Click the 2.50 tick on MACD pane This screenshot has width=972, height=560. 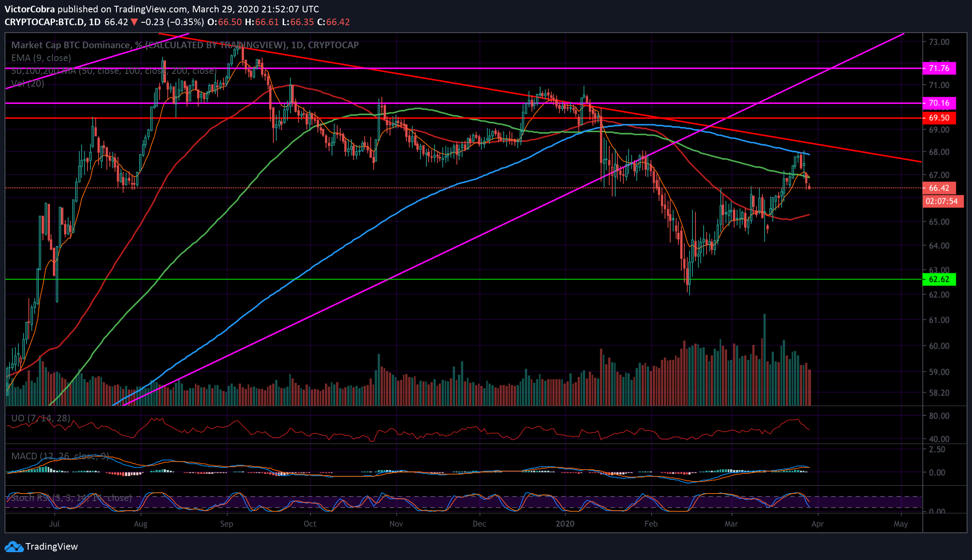[937, 449]
